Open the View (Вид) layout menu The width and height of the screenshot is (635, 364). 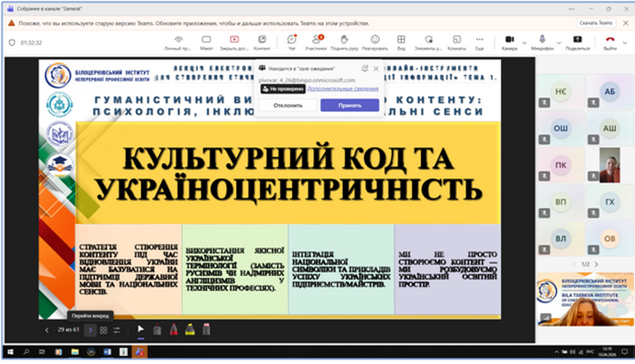point(401,41)
